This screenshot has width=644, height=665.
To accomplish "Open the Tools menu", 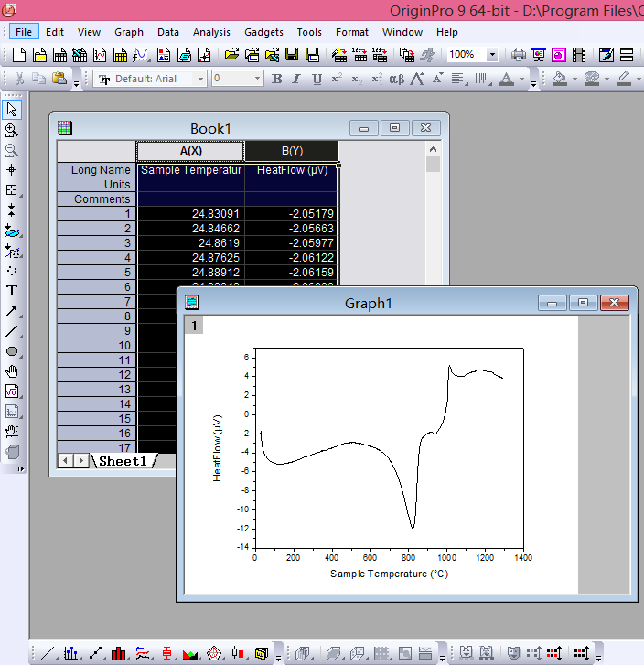I will [309, 32].
